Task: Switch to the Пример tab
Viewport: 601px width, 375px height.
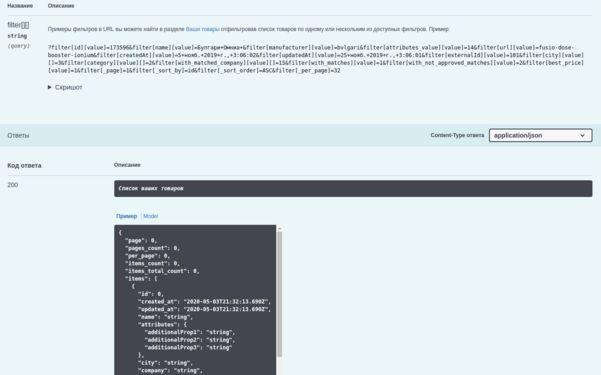Action: (x=126, y=216)
